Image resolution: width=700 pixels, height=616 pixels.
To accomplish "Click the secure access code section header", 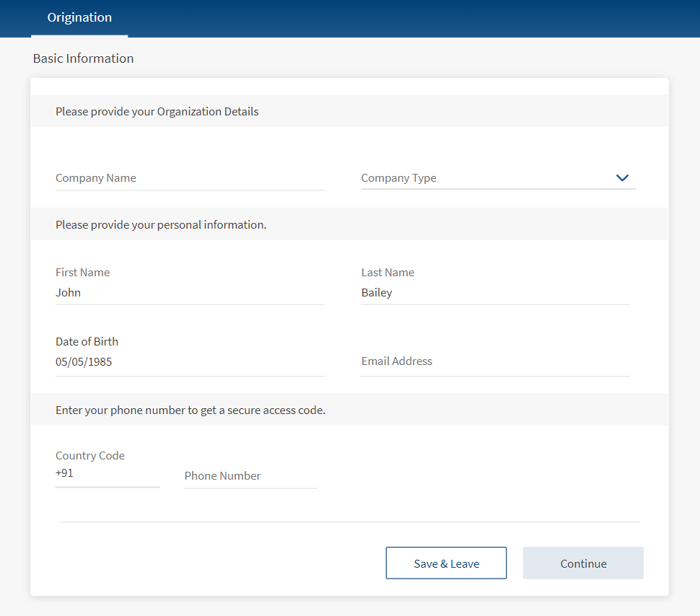I will (191, 410).
